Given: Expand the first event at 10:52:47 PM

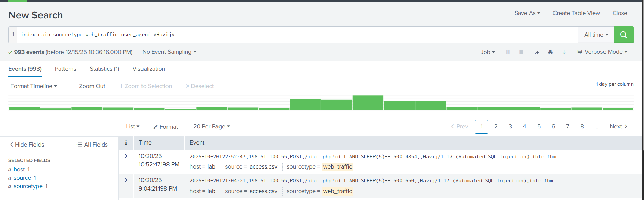Looking at the screenshot, I should (x=126, y=156).
